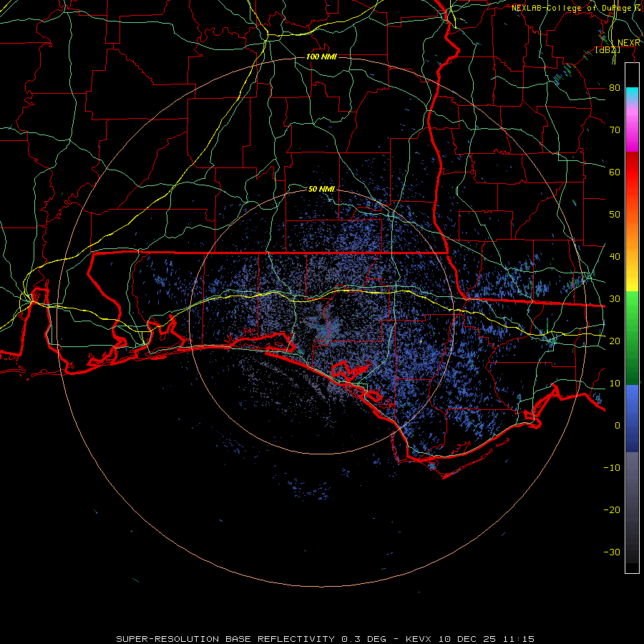644x644 pixels.
Task: Click the 70 dBZ scale label
Action: [x=615, y=130]
